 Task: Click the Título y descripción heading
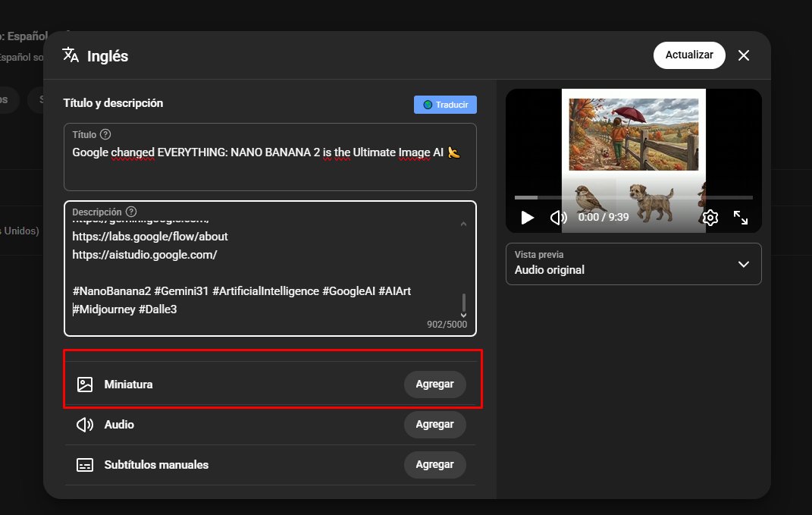(113, 103)
